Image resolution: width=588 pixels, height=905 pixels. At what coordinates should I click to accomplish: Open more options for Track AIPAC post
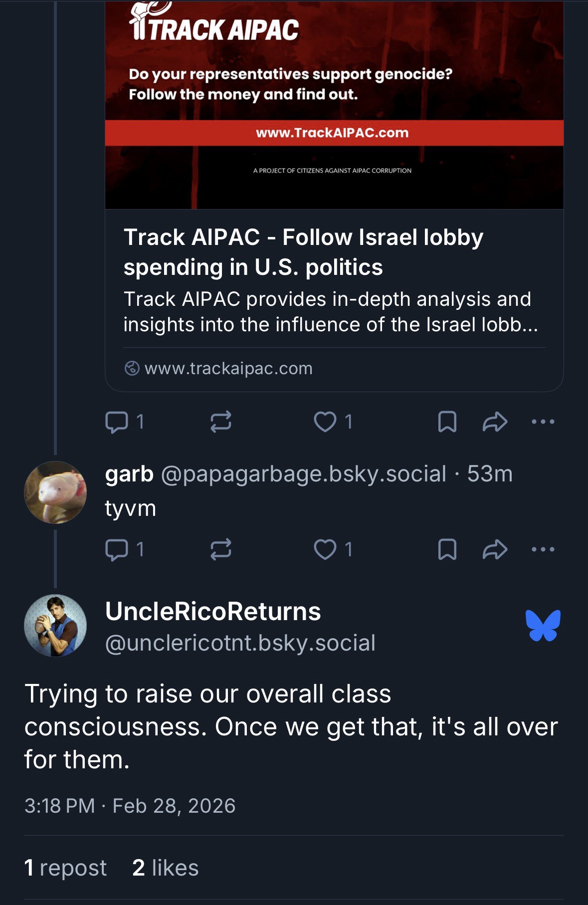tap(543, 422)
